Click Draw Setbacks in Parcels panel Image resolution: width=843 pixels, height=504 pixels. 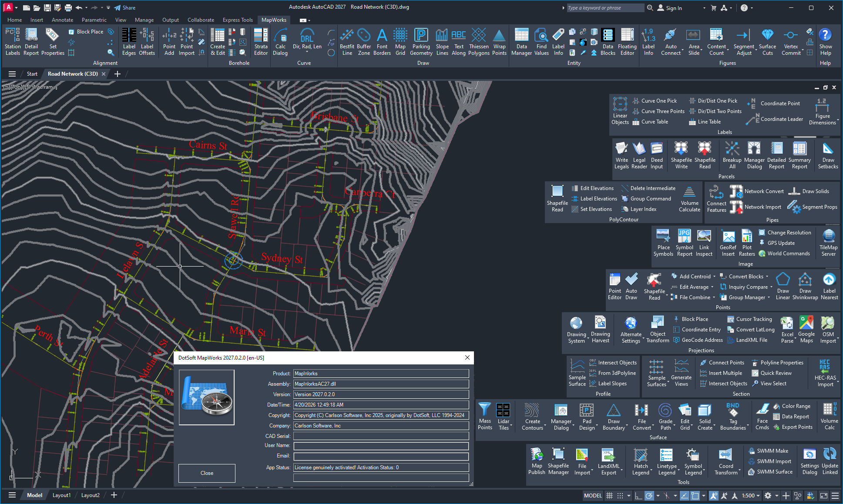(x=828, y=155)
